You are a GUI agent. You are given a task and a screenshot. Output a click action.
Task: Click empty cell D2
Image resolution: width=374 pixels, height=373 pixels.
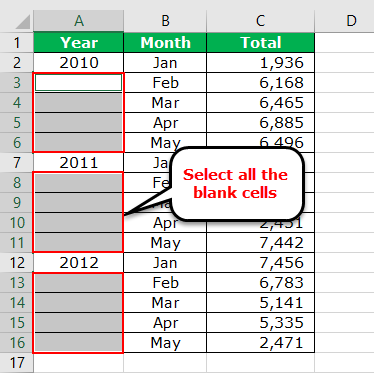pyautogui.click(x=344, y=63)
